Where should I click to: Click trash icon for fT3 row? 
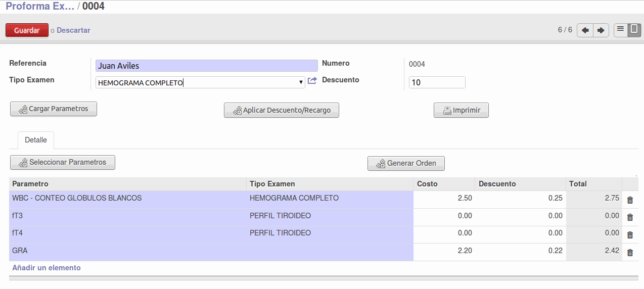(630, 217)
